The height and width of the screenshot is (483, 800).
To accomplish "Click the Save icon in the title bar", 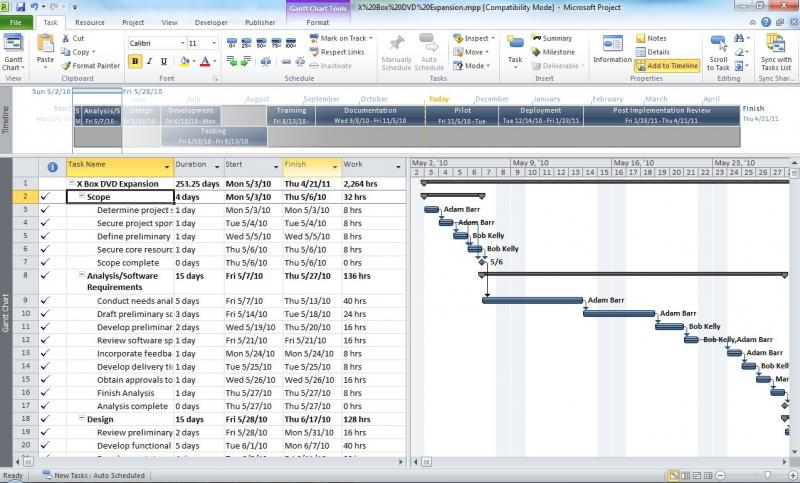I will tap(20, 7).
